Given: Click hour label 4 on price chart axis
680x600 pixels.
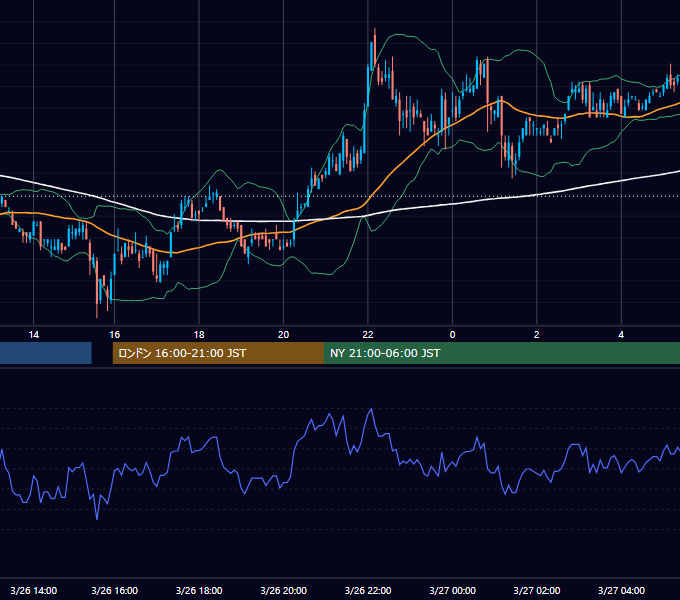Looking at the screenshot, I should point(621,335).
